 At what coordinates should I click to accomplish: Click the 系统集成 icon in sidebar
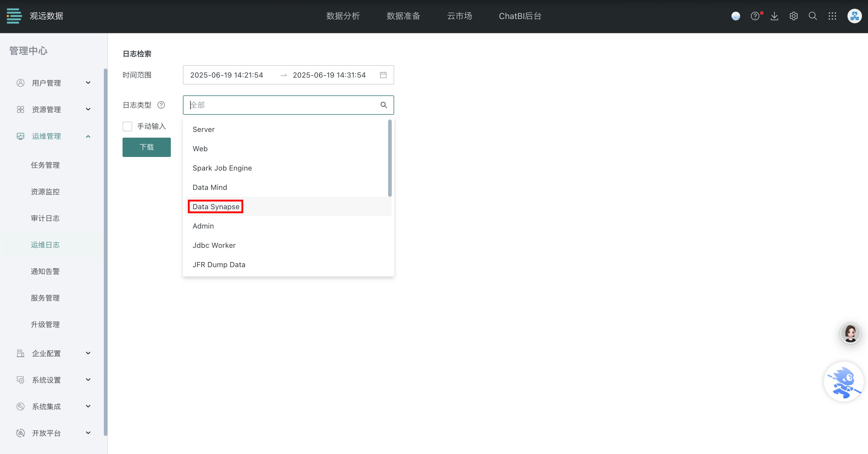coord(21,406)
